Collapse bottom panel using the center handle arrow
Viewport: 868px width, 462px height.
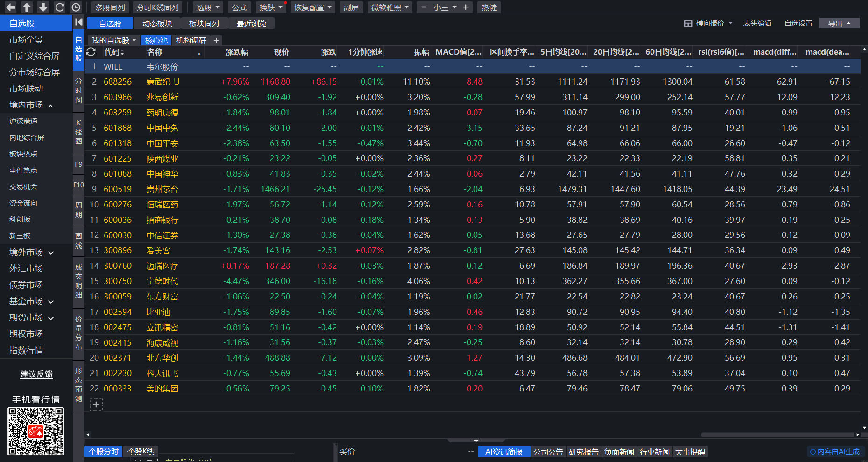pyautogui.click(x=476, y=440)
